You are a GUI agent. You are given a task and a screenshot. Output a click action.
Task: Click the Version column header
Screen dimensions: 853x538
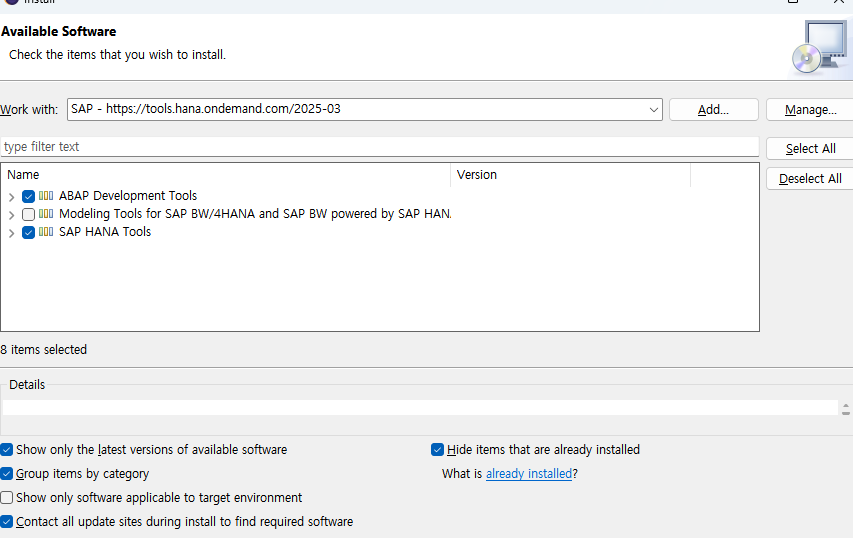point(571,175)
